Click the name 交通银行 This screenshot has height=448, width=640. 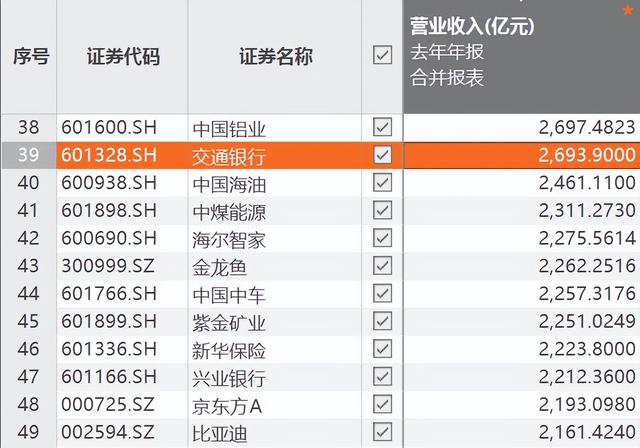point(229,157)
